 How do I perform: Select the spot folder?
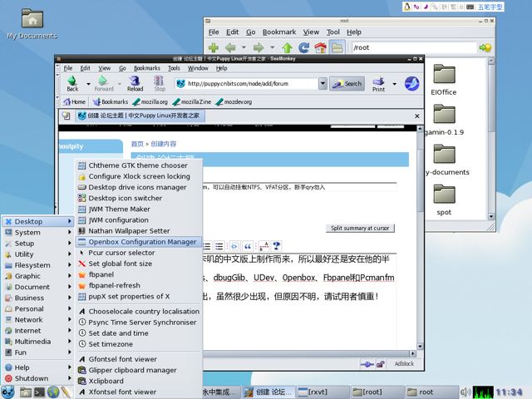click(444, 199)
